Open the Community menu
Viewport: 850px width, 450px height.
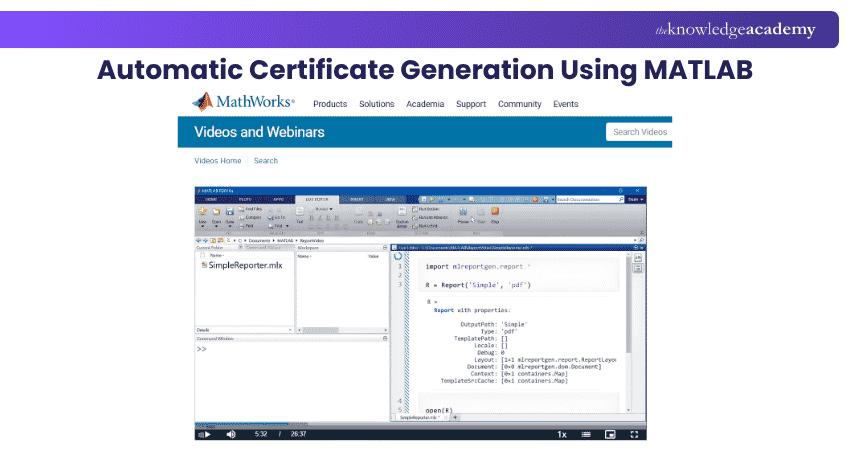519,104
